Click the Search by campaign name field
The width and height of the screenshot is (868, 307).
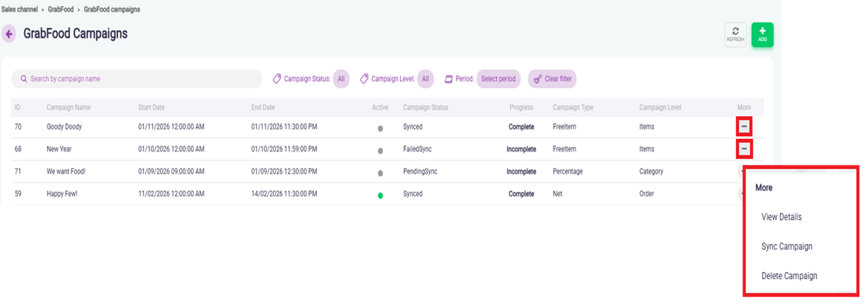tap(142, 79)
